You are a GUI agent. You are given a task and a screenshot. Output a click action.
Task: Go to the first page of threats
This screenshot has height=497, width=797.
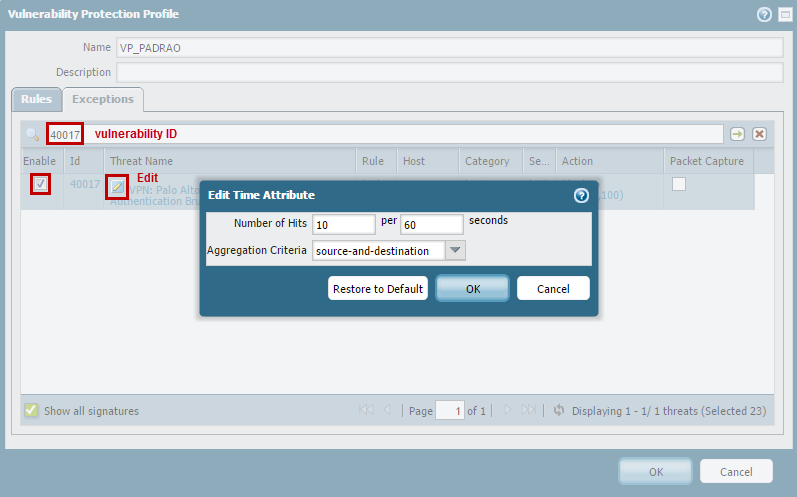(x=366, y=410)
